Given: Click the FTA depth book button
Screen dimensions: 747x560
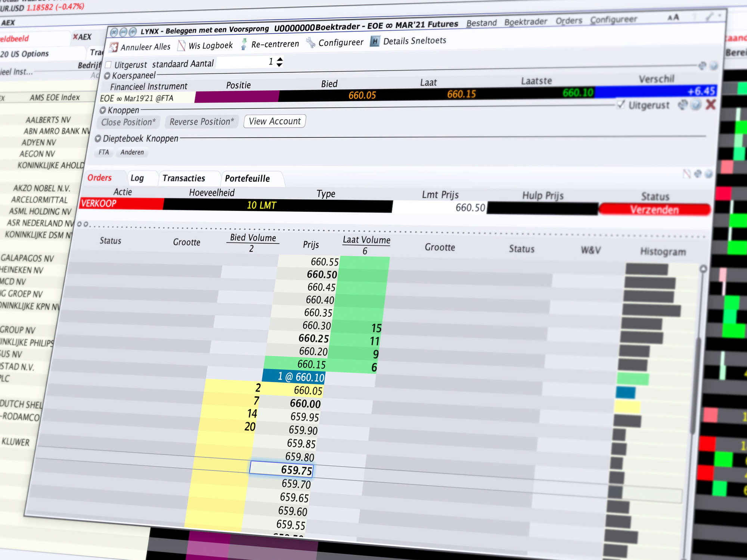Looking at the screenshot, I should point(103,152).
